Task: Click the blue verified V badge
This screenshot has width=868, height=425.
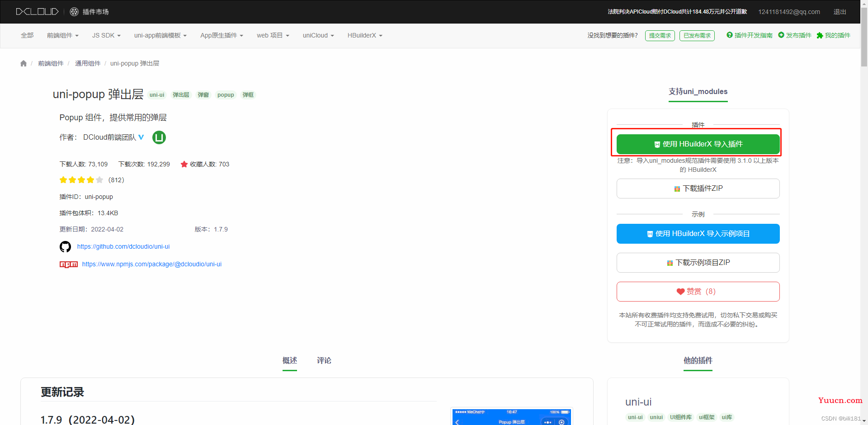Action: tap(141, 137)
